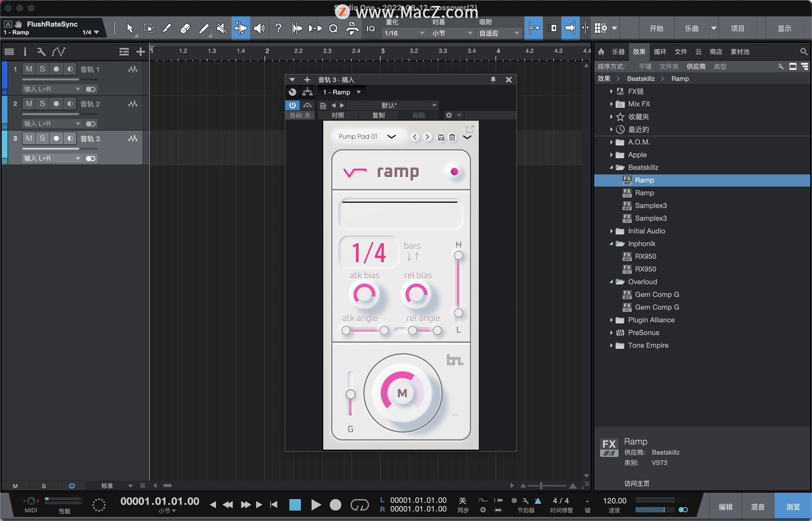This screenshot has height=521, width=812.
Task: Click the browser search magnifier
Action: click(804, 52)
